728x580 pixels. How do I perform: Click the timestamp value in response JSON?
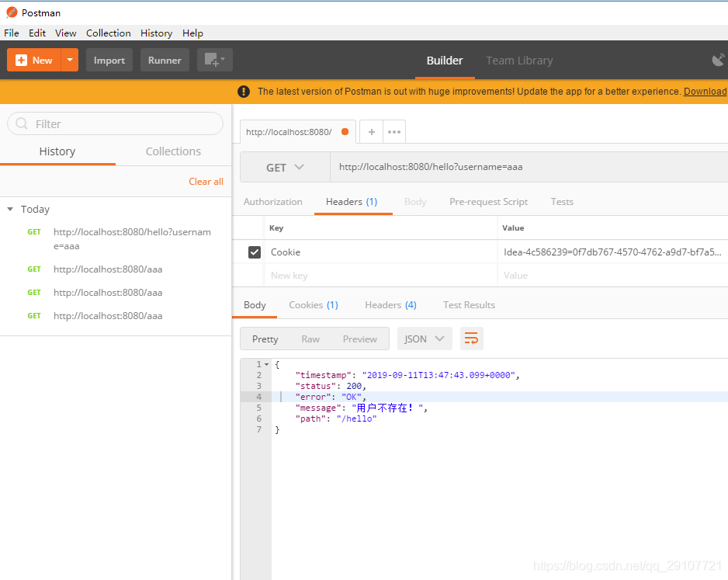click(439, 375)
